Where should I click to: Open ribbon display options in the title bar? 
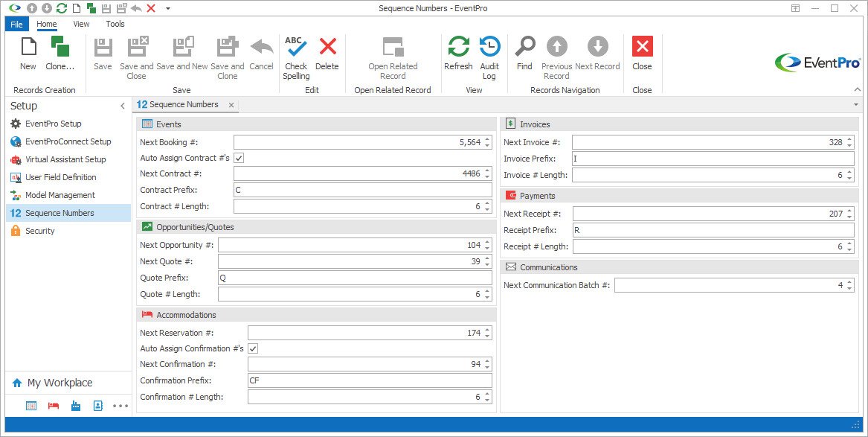pos(796,8)
